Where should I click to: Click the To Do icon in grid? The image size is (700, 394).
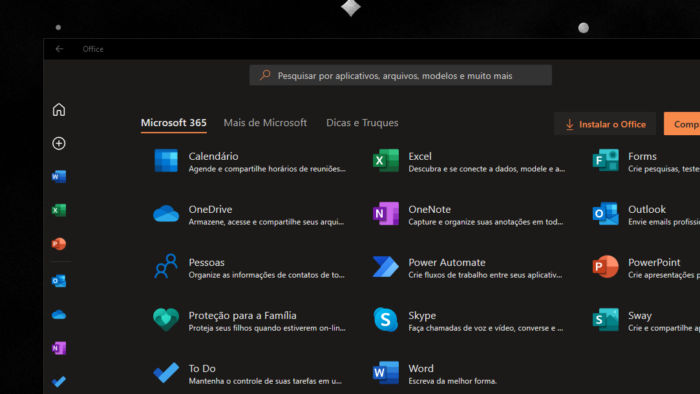coord(166,373)
